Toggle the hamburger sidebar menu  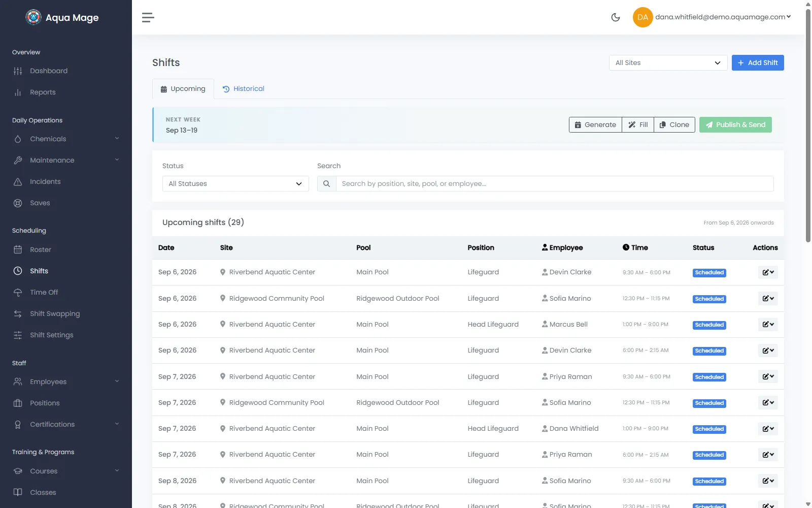click(x=148, y=17)
